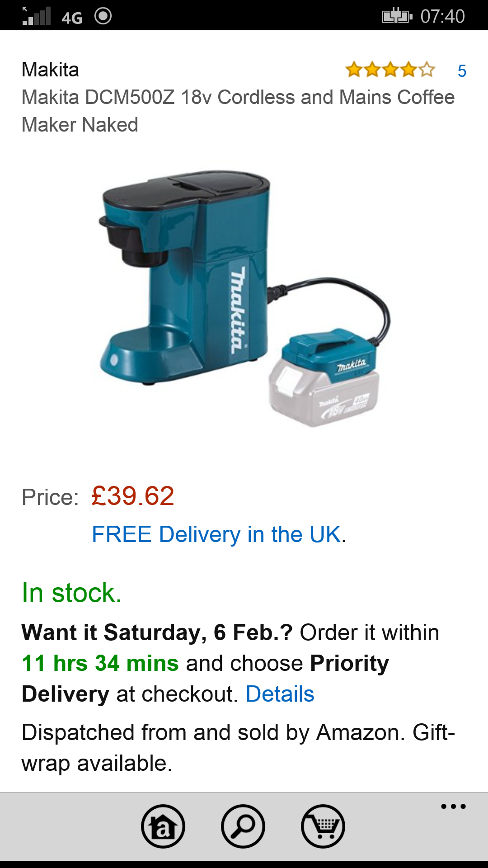This screenshot has height=868, width=488.
Task: Expand the three-dot app bar menu
Action: pyautogui.click(x=453, y=806)
